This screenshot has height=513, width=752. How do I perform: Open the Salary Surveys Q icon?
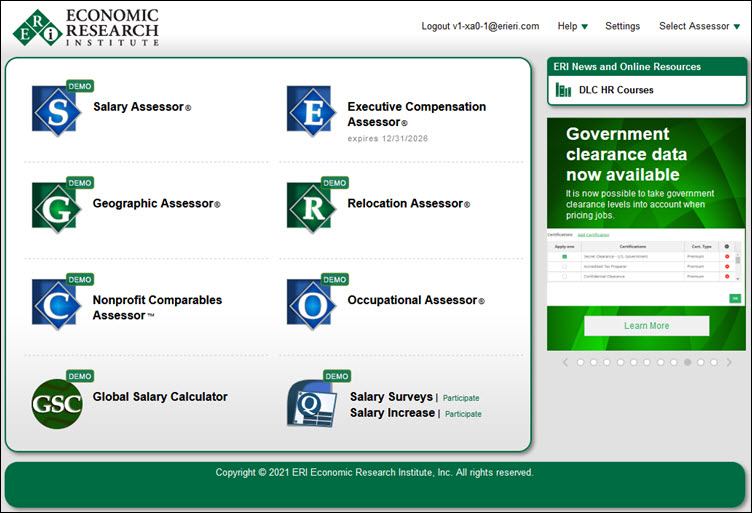(310, 402)
